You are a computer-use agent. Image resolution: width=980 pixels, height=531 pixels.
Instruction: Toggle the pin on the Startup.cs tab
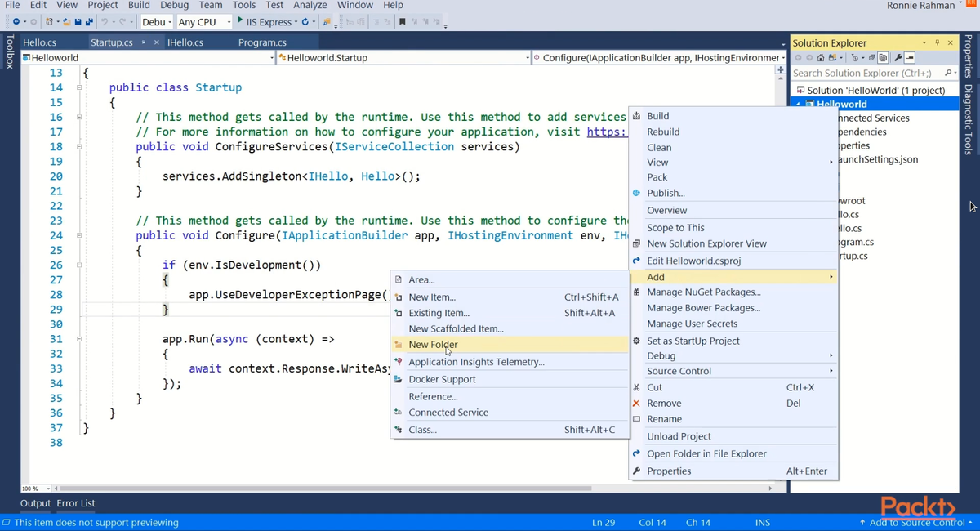pos(144,42)
